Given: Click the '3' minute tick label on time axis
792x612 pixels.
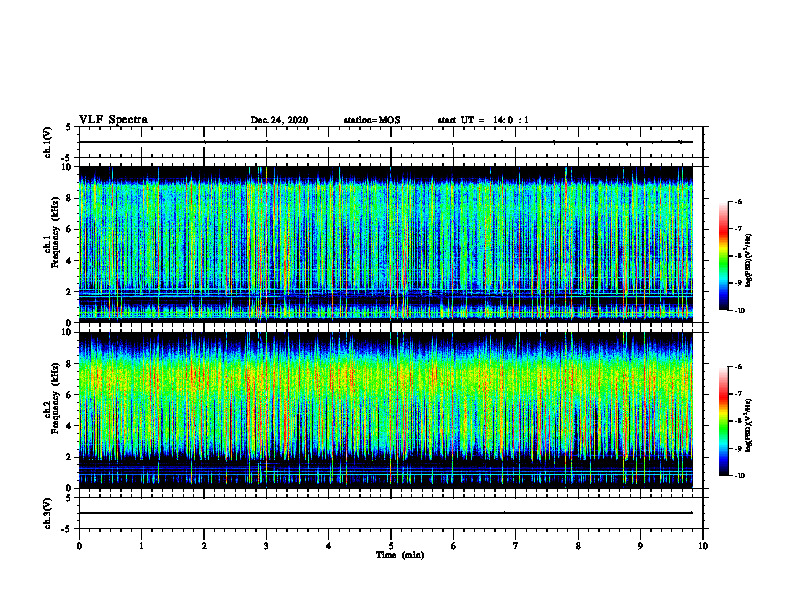Looking at the screenshot, I should point(266,546).
